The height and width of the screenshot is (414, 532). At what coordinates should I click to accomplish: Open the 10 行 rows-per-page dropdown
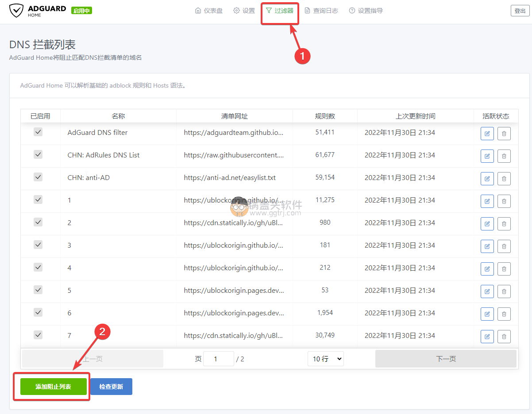click(326, 359)
